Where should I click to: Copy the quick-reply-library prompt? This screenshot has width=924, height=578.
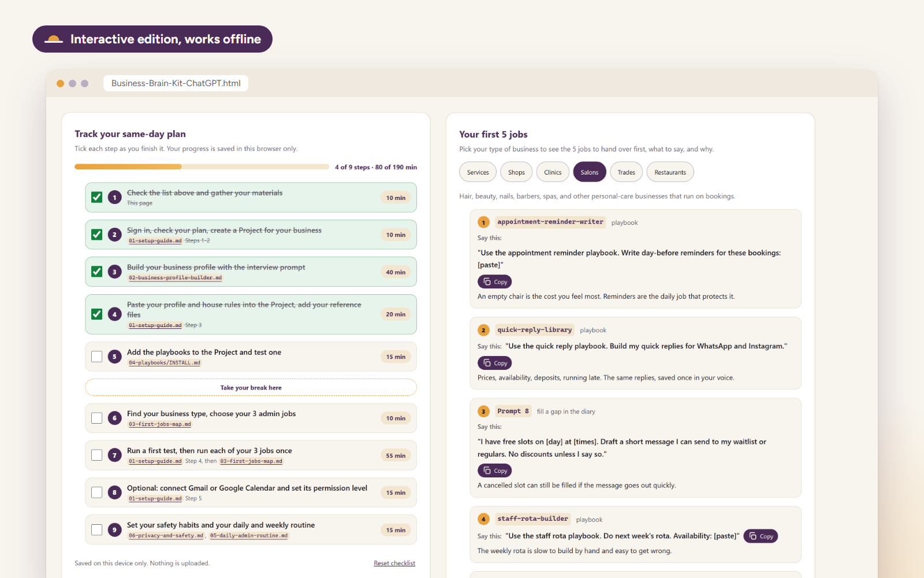pos(494,363)
